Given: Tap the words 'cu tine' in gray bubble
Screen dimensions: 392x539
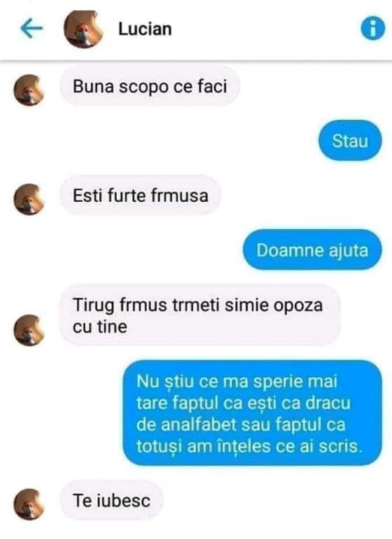Looking at the screenshot, I should tap(100, 326).
